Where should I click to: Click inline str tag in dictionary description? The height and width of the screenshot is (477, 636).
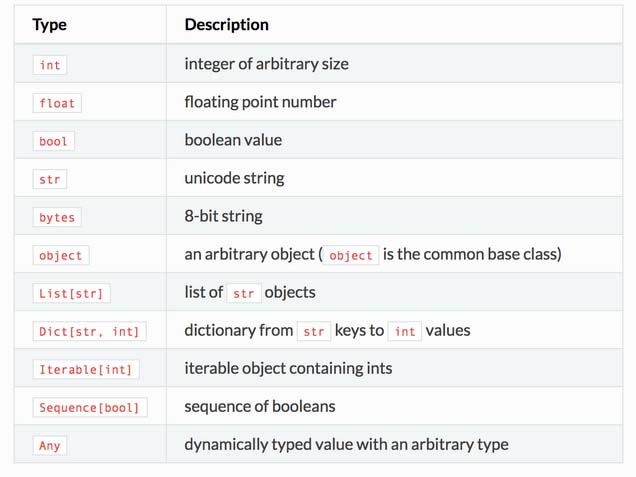pos(314,332)
